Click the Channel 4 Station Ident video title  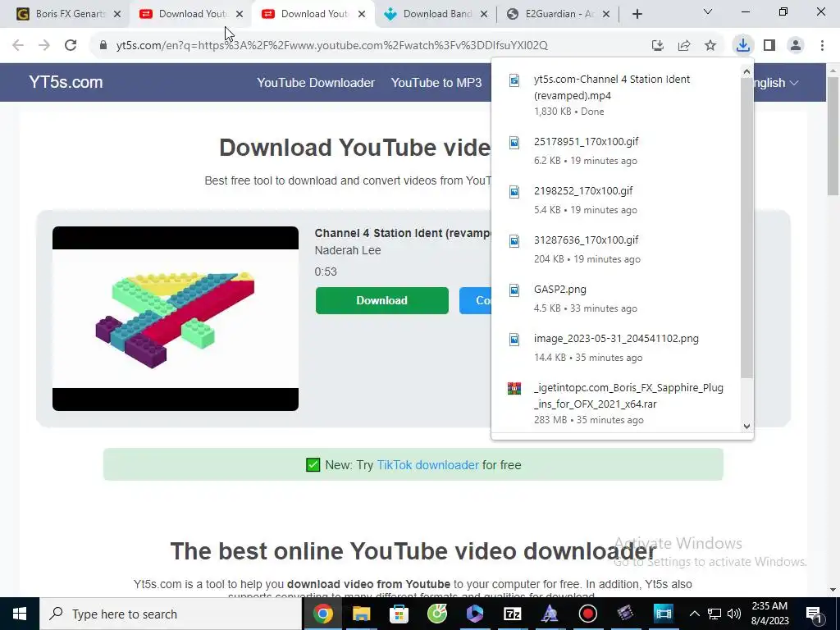coord(403,233)
